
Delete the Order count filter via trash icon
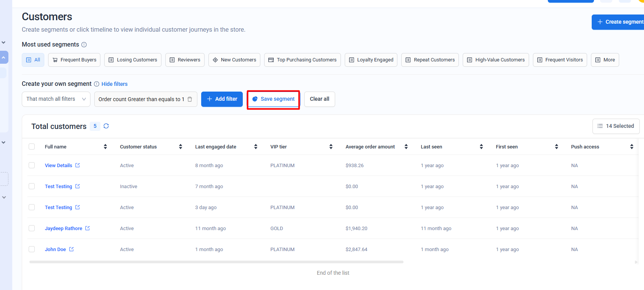[190, 99]
